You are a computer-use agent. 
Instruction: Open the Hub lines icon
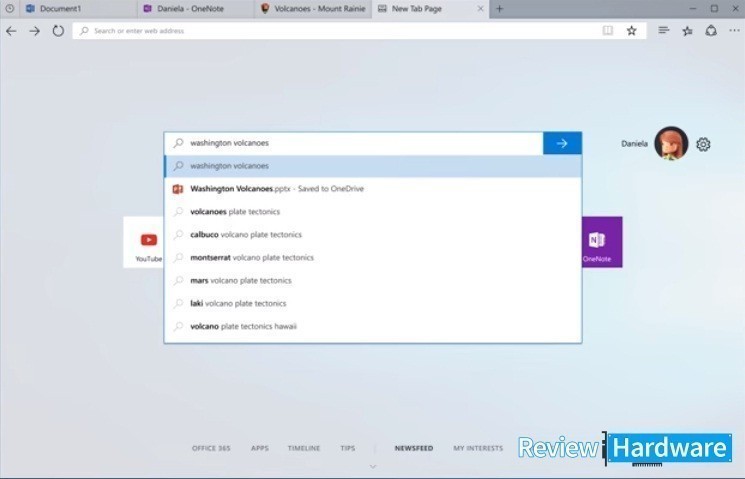(664, 31)
